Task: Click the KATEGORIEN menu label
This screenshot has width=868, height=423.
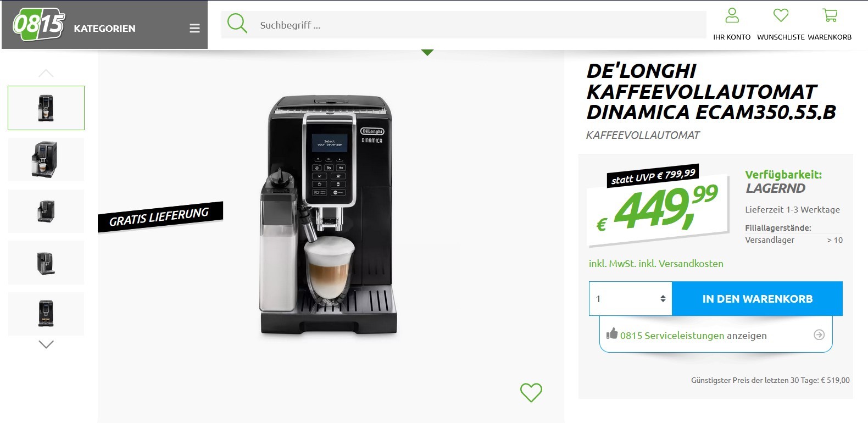Action: 104,29
